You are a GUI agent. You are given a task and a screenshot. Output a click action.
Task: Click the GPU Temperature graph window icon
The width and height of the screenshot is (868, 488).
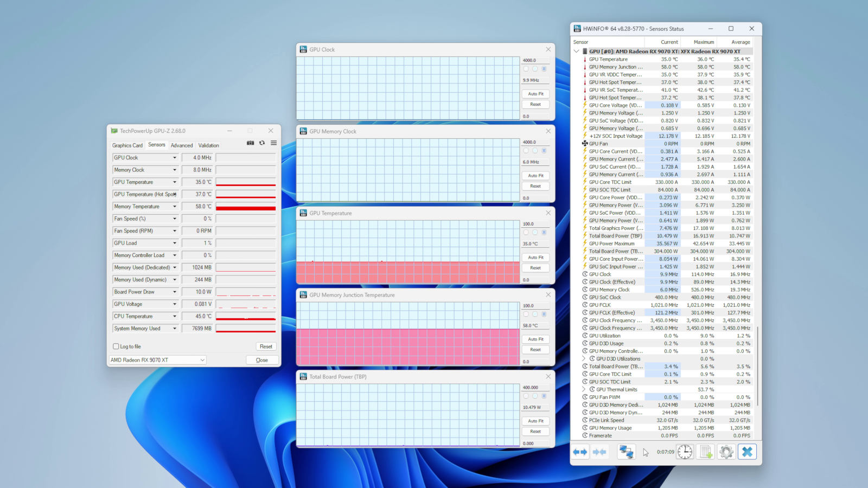click(303, 213)
